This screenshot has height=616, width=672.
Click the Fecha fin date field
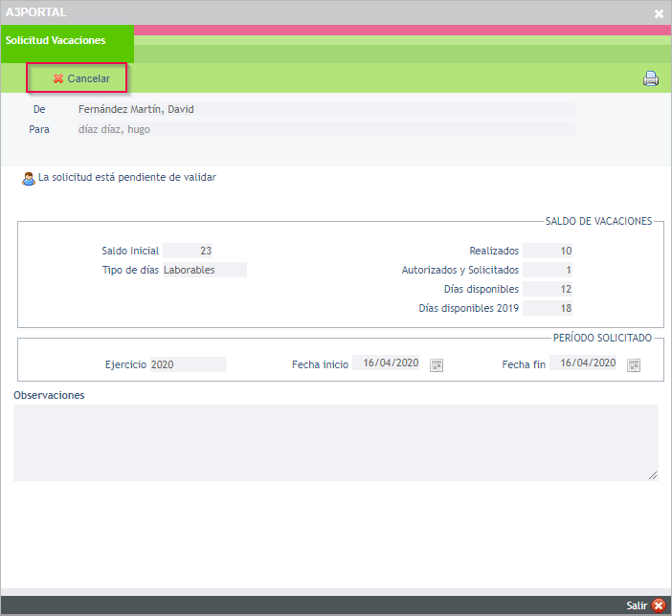[x=583, y=363]
